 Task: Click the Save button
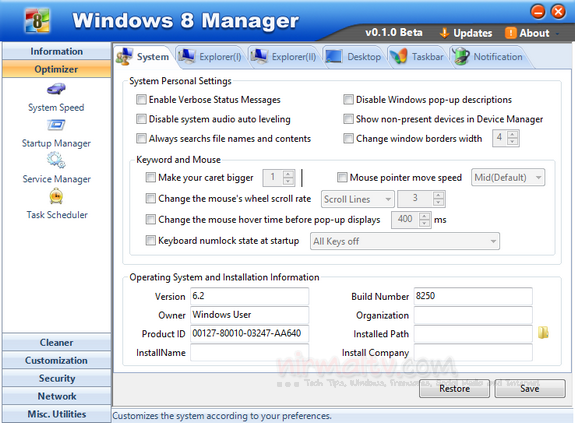pos(530,389)
